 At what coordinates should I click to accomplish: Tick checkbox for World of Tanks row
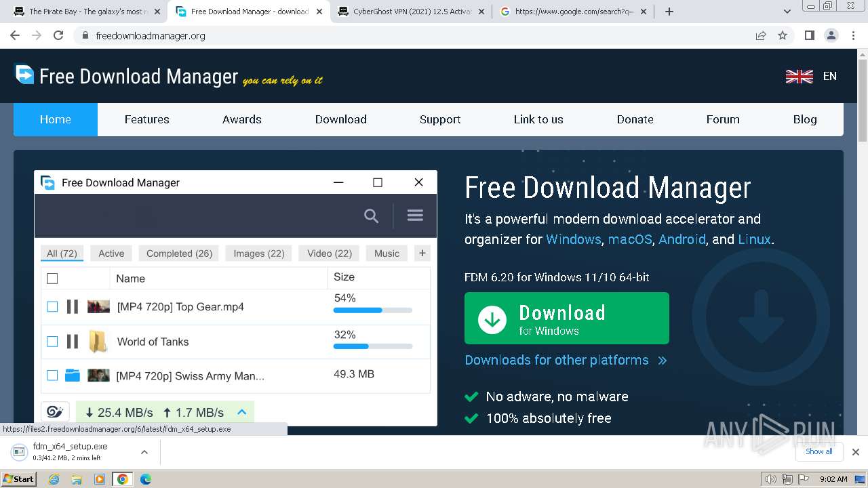pyautogui.click(x=52, y=342)
